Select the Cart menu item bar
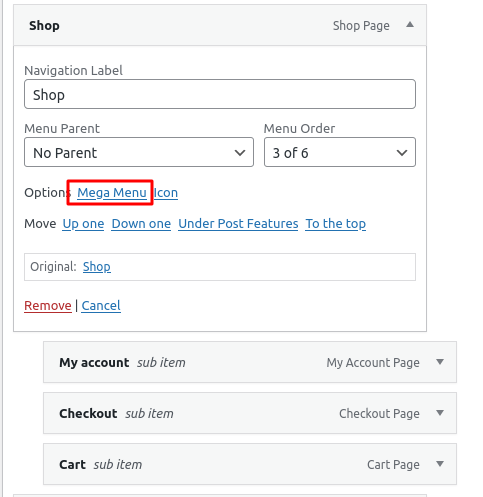This screenshot has height=497, width=483. pyautogui.click(x=250, y=464)
